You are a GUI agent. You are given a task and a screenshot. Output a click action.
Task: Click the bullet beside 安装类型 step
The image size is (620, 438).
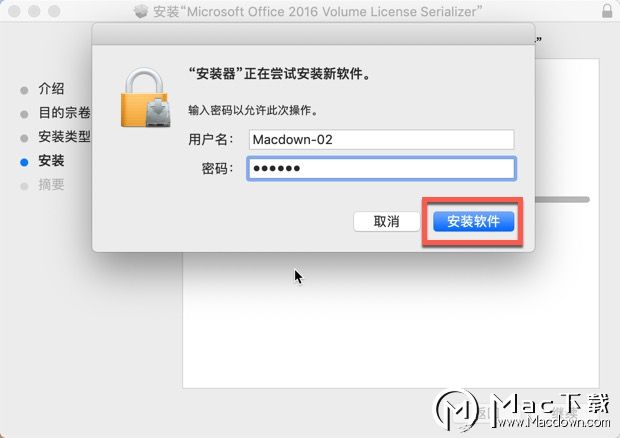[24, 138]
